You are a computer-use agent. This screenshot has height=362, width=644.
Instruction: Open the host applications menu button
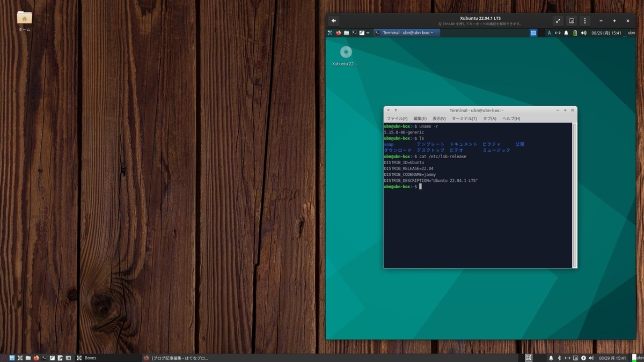(x=4, y=358)
